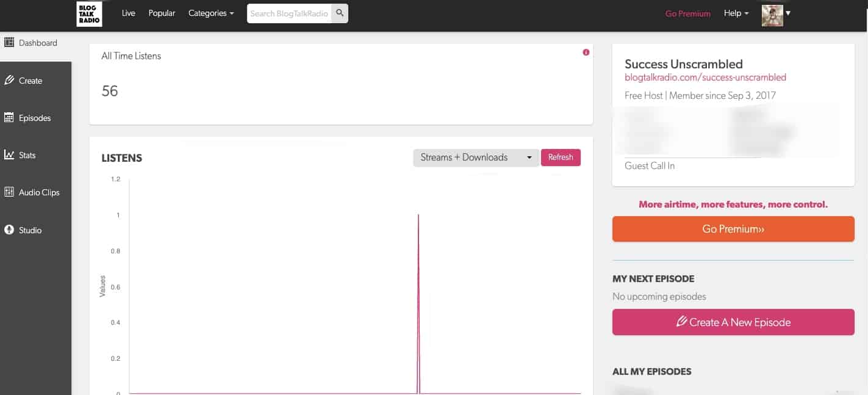Open the Categories dropdown menu

click(211, 13)
